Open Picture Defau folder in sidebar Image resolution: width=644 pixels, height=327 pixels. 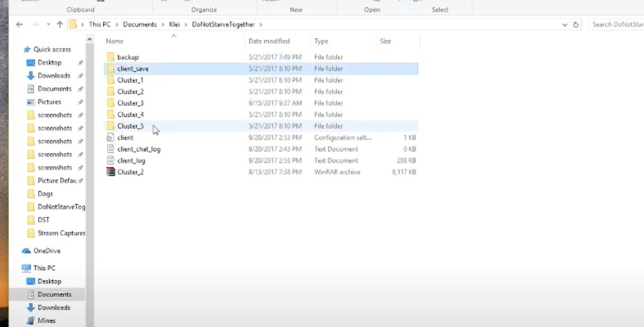[57, 180]
